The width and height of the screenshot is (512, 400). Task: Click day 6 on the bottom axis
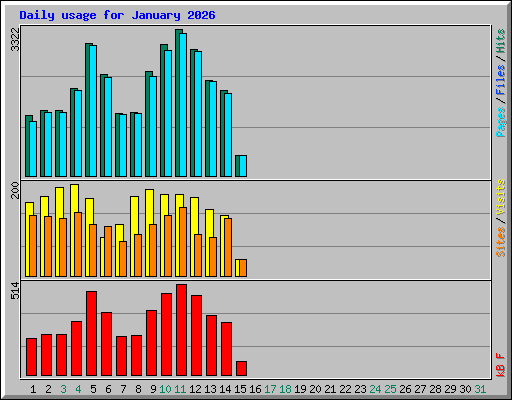pos(108,389)
